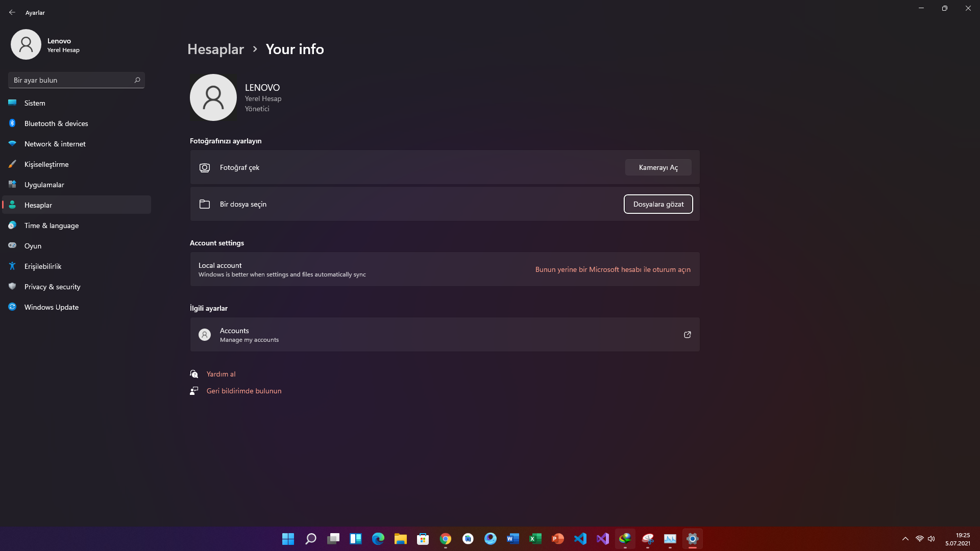Open Windows Update section

tap(52, 307)
